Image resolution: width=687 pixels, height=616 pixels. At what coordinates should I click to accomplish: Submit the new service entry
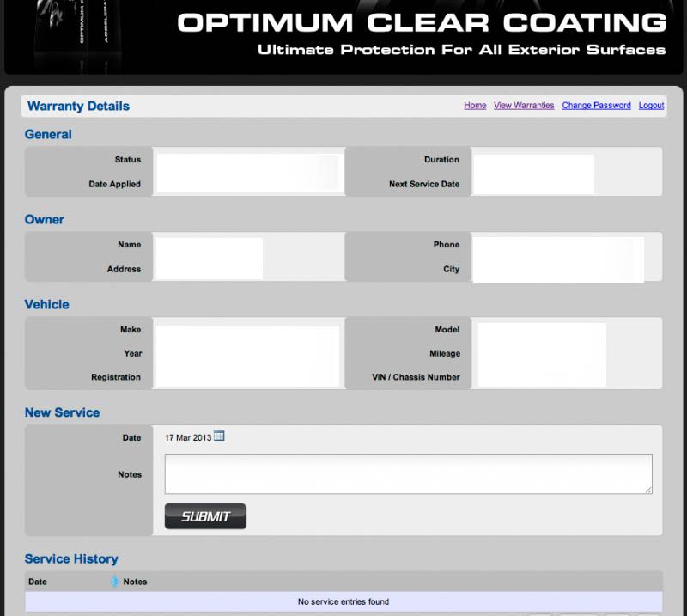click(x=205, y=516)
